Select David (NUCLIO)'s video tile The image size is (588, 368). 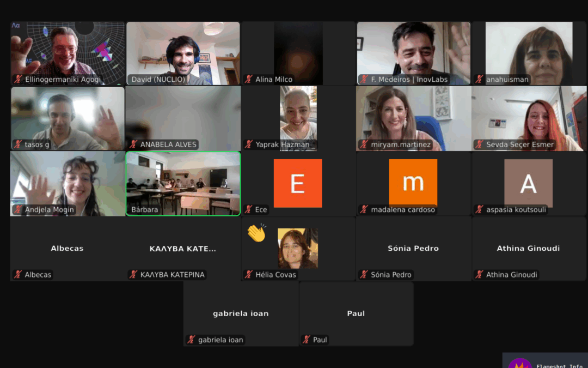[x=183, y=53]
